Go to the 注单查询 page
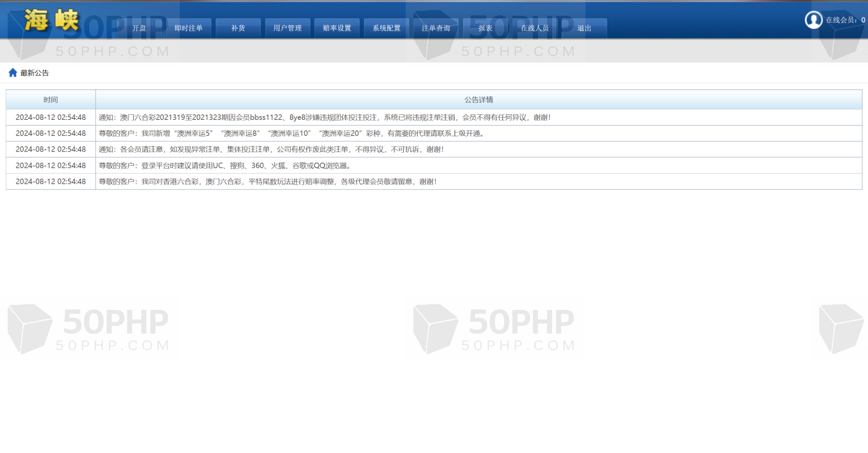This screenshot has height=453, width=868. [436, 28]
